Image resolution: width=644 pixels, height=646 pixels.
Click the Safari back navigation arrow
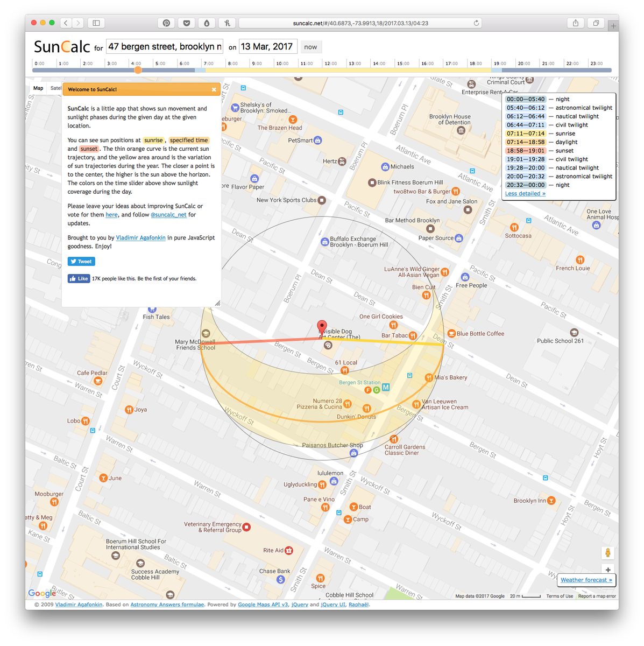click(x=66, y=23)
